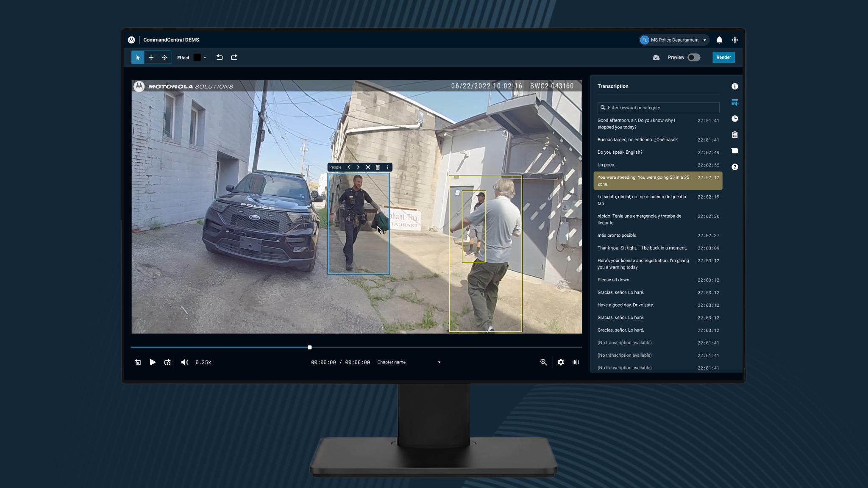Tick the small checkbox in yellow box
The width and height of the screenshot is (868, 488).
coord(457,193)
